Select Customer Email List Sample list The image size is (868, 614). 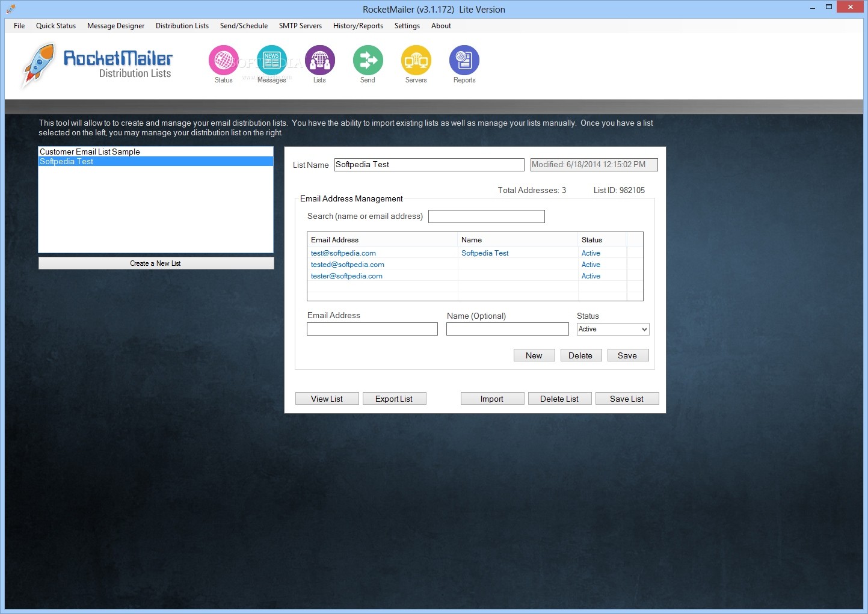point(155,152)
